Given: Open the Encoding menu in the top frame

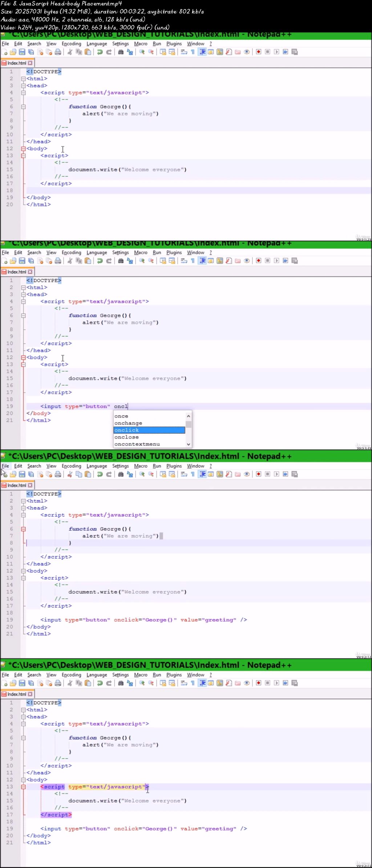Looking at the screenshot, I should click(72, 44).
